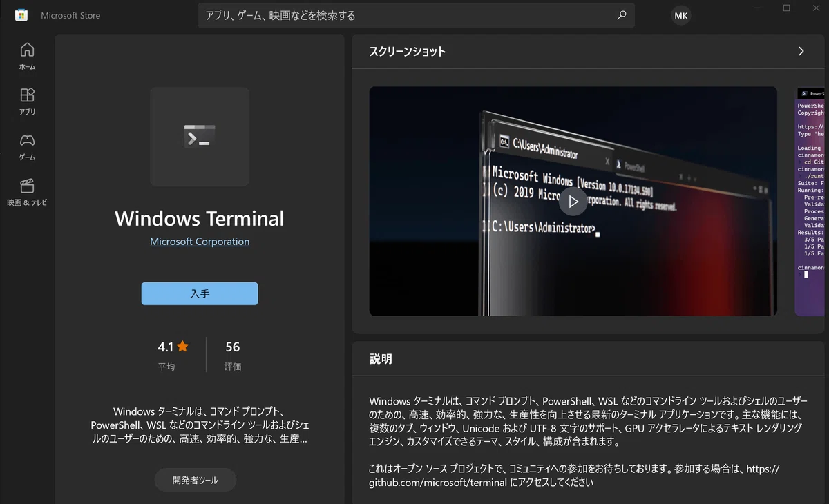
Task: Open the Microsoft Corporation publisher link
Action: (200, 242)
